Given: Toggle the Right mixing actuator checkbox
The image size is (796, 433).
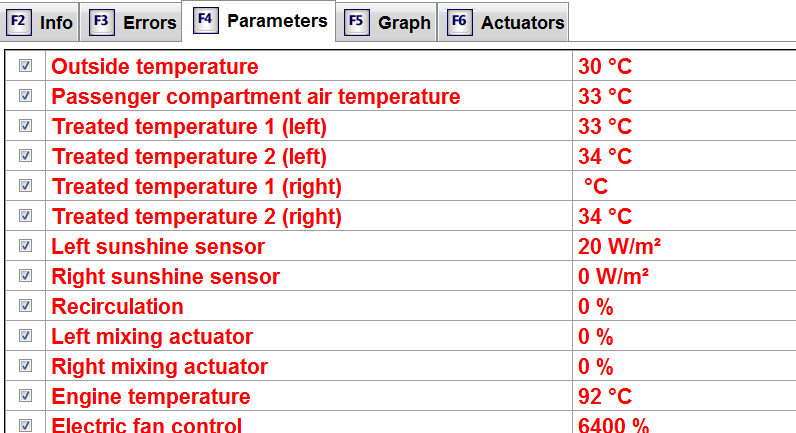Looking at the screenshot, I should point(25,366).
